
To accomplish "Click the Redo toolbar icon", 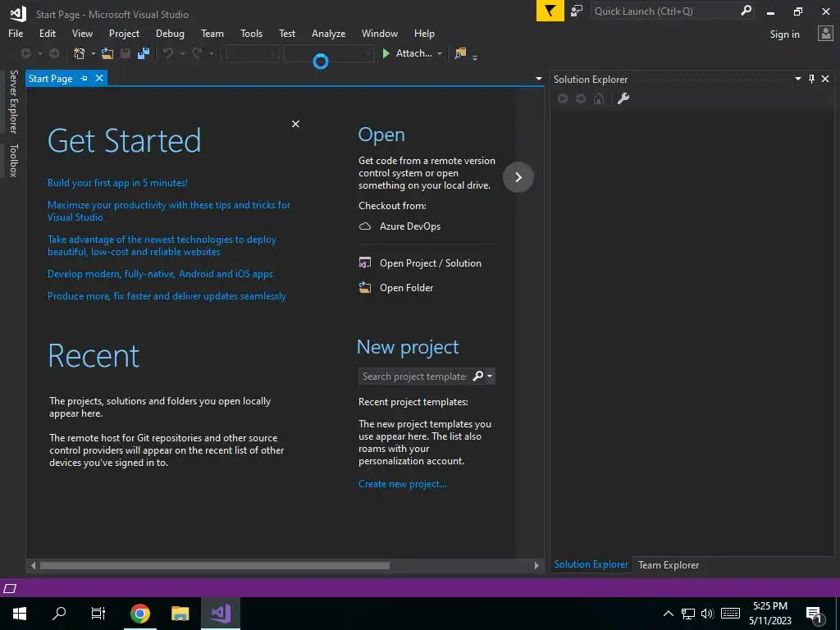I will coord(197,53).
